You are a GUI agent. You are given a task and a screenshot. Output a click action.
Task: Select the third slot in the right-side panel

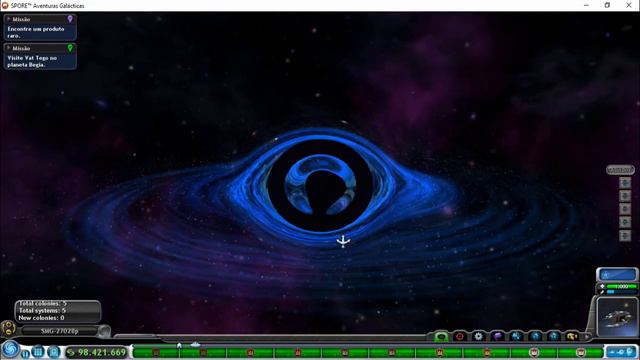point(625,209)
